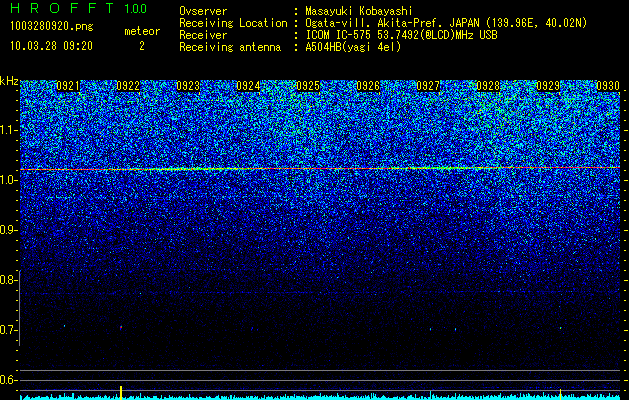Click the 0928 time marker
The image size is (629, 400).
[488, 86]
